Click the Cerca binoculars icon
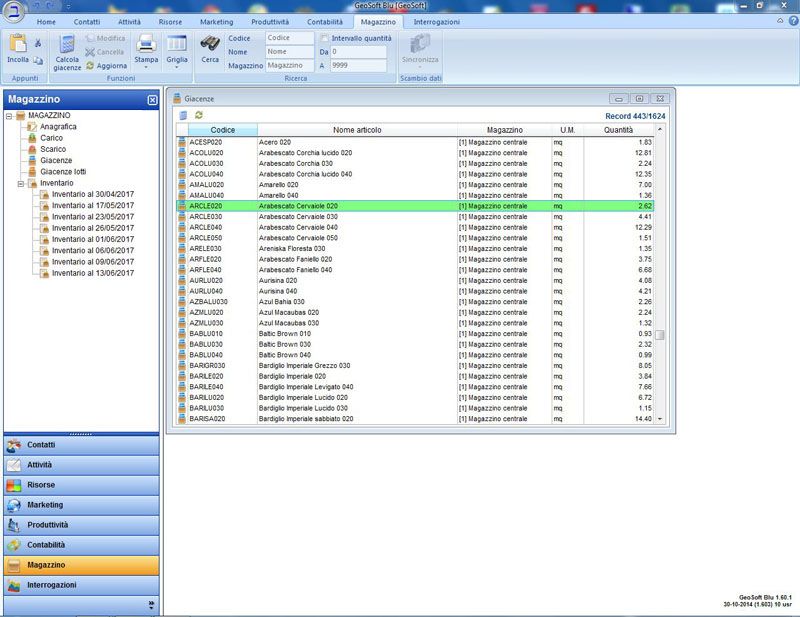This screenshot has width=800, height=617. click(210, 44)
